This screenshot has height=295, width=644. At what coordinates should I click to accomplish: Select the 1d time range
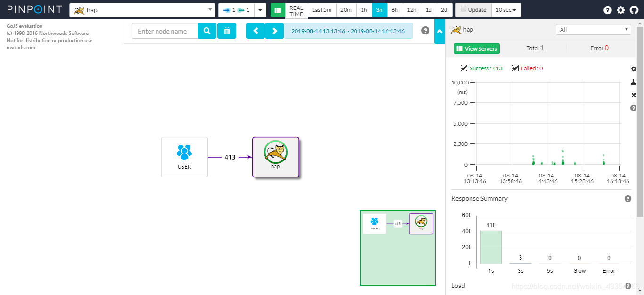429,10
